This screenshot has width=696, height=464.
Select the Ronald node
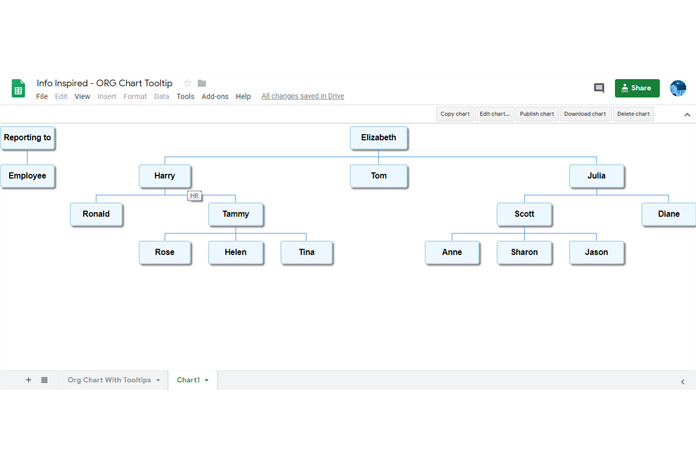tap(96, 214)
